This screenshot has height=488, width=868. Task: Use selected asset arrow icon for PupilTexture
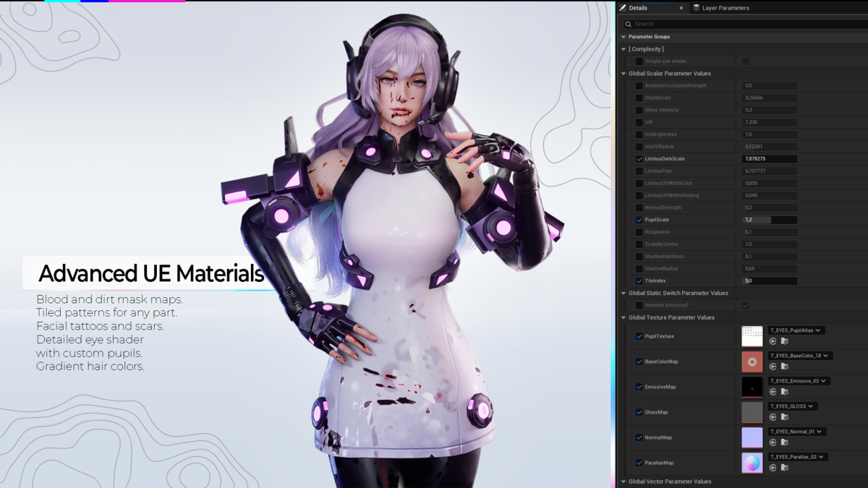tap(773, 341)
